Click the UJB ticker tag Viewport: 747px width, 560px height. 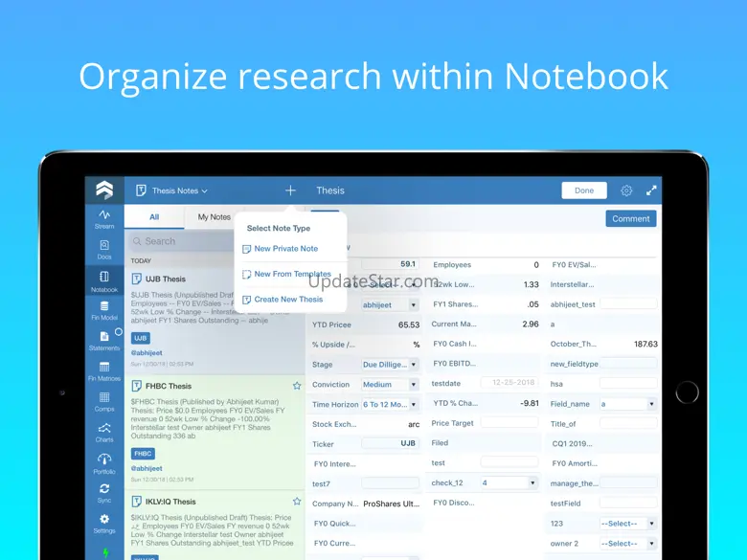click(x=141, y=338)
